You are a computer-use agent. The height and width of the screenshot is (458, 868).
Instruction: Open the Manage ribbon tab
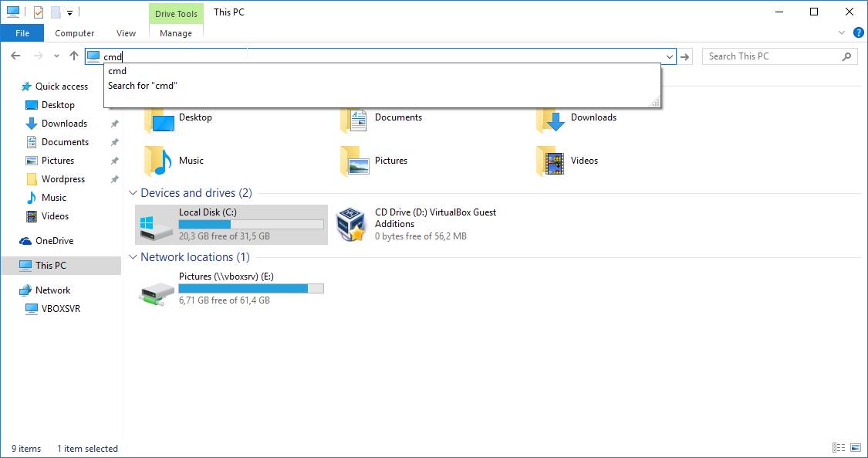176,33
